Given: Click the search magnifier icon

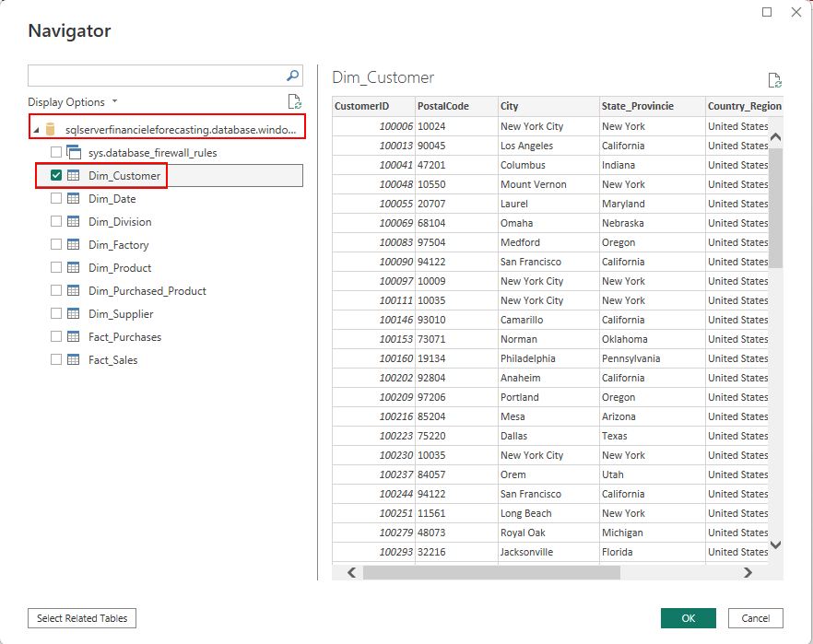Looking at the screenshot, I should tap(292, 76).
